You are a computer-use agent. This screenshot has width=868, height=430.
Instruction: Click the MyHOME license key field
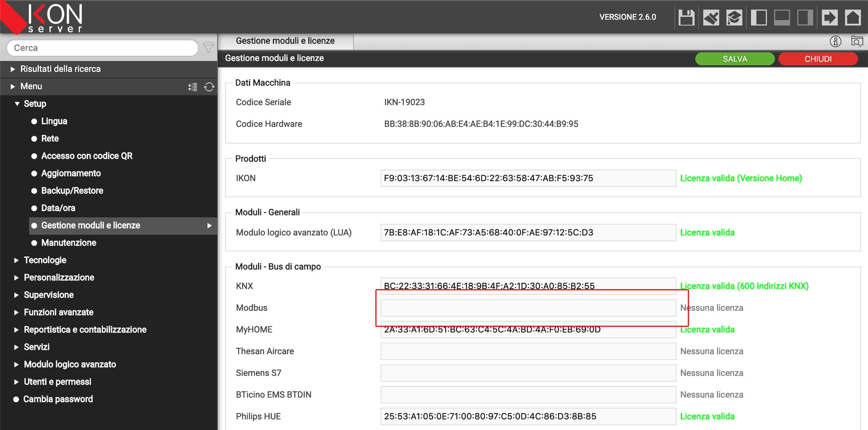pos(528,329)
